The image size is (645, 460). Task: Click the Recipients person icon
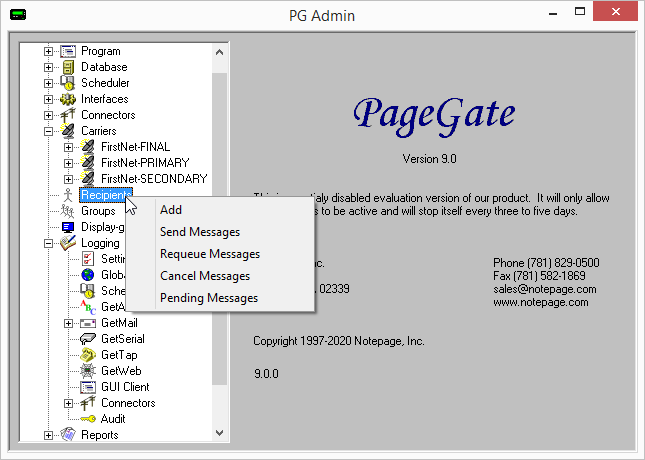tap(68, 195)
